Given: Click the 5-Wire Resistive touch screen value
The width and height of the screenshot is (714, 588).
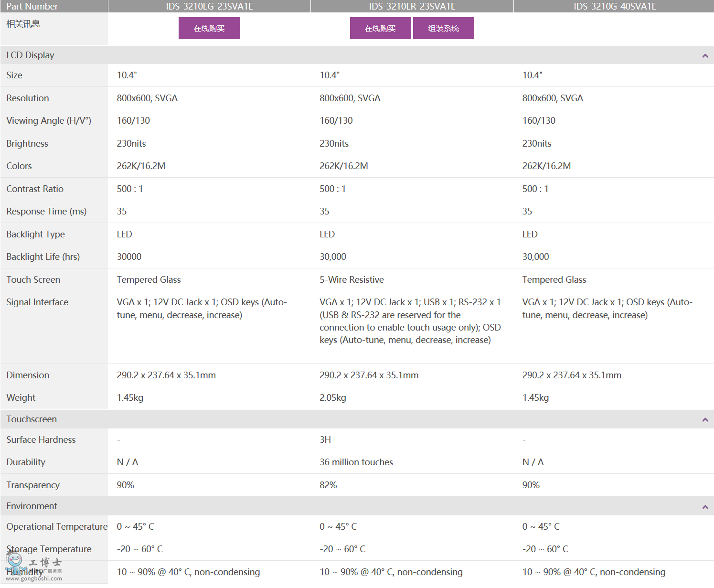Looking at the screenshot, I should 352,279.
